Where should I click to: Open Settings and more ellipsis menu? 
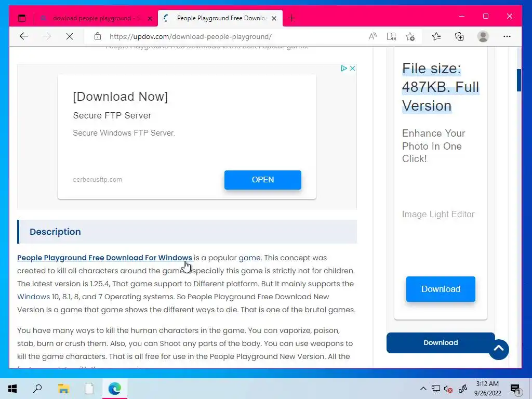pos(507,36)
